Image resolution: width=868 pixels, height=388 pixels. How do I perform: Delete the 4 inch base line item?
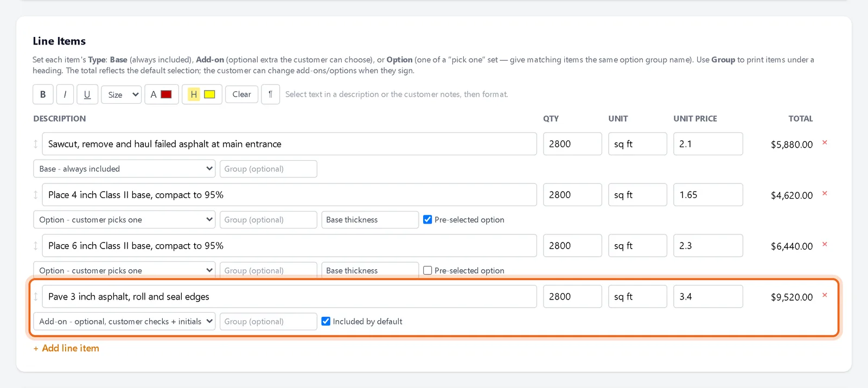tap(825, 194)
